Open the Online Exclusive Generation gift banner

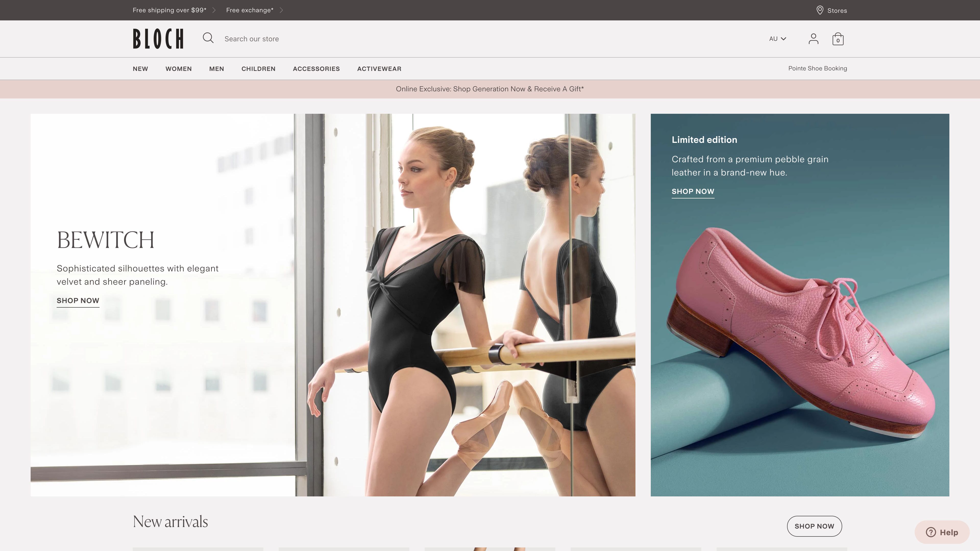click(490, 89)
